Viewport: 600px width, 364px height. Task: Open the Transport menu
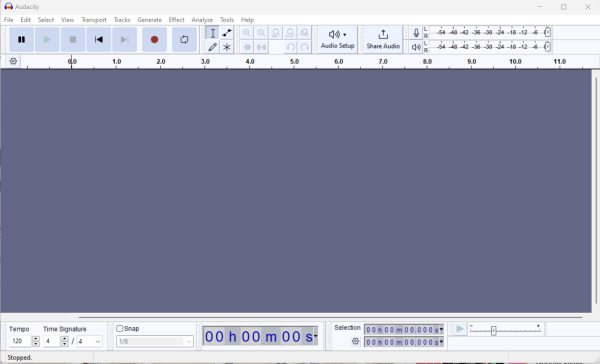point(94,20)
